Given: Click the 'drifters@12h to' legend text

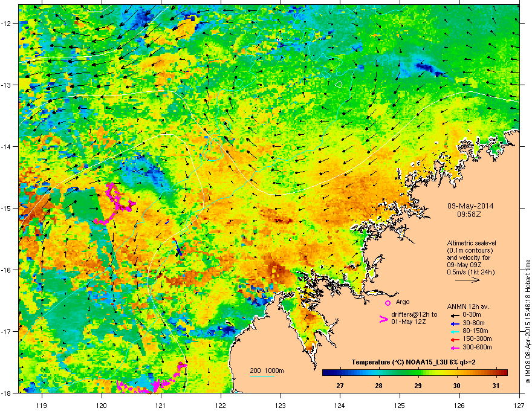Looking at the screenshot, I should pyautogui.click(x=414, y=315).
